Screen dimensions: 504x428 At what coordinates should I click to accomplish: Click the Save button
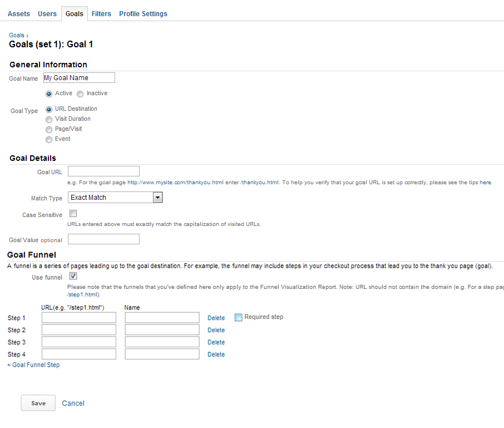click(x=38, y=403)
